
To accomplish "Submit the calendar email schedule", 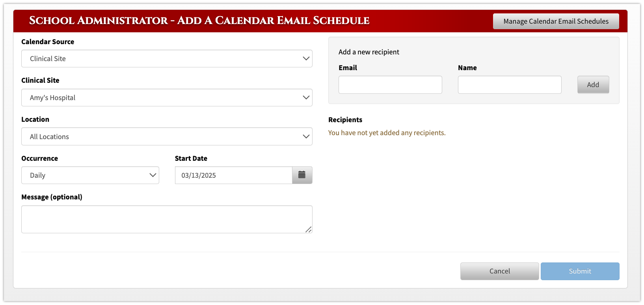I will coord(580,271).
